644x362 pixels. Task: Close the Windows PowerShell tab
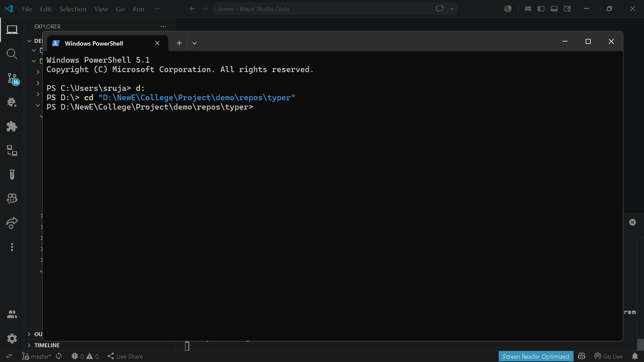click(157, 43)
